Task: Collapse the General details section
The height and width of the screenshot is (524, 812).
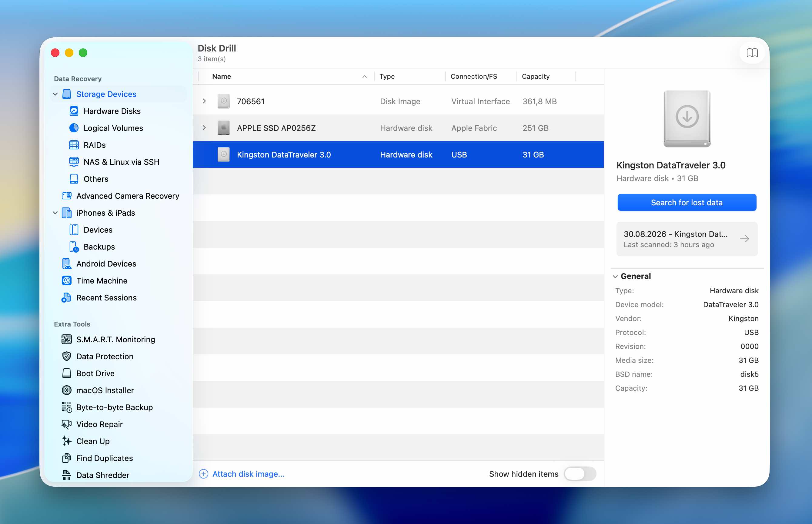Action: pyautogui.click(x=615, y=277)
